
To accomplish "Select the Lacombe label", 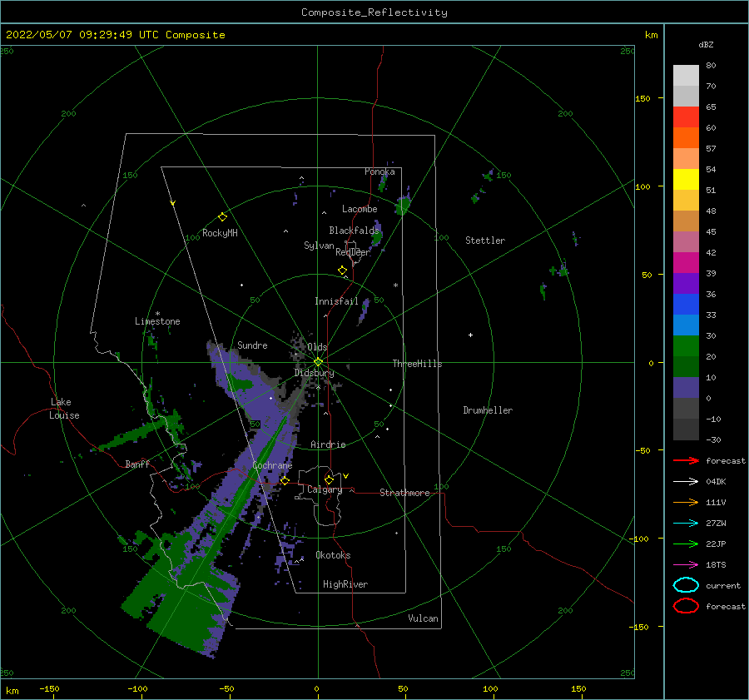I will click(x=360, y=209).
